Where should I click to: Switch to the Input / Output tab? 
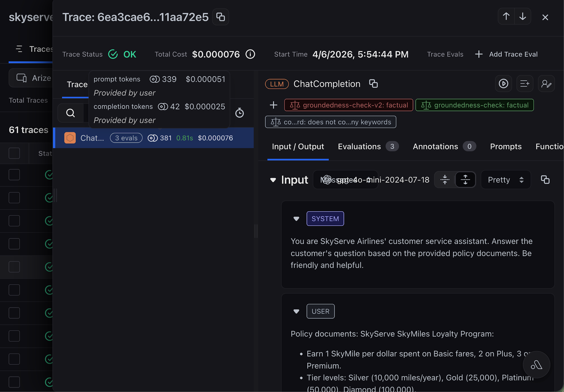pos(298,146)
